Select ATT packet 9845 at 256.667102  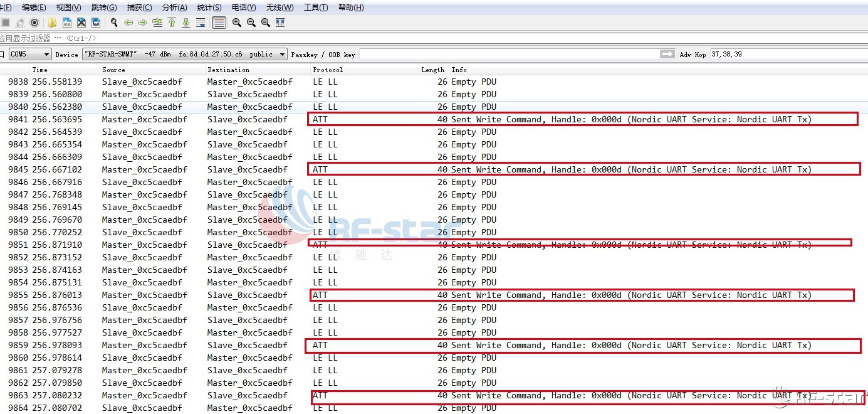pyautogui.click(x=434, y=169)
